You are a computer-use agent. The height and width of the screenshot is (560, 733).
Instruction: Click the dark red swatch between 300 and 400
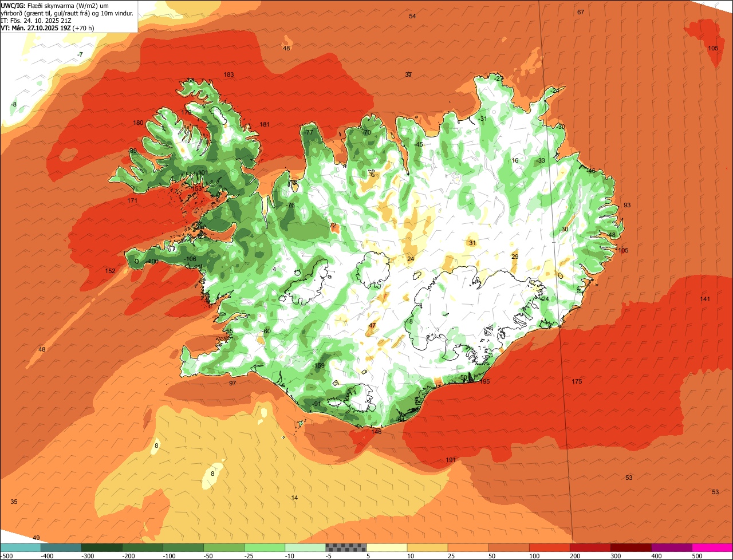630,547
